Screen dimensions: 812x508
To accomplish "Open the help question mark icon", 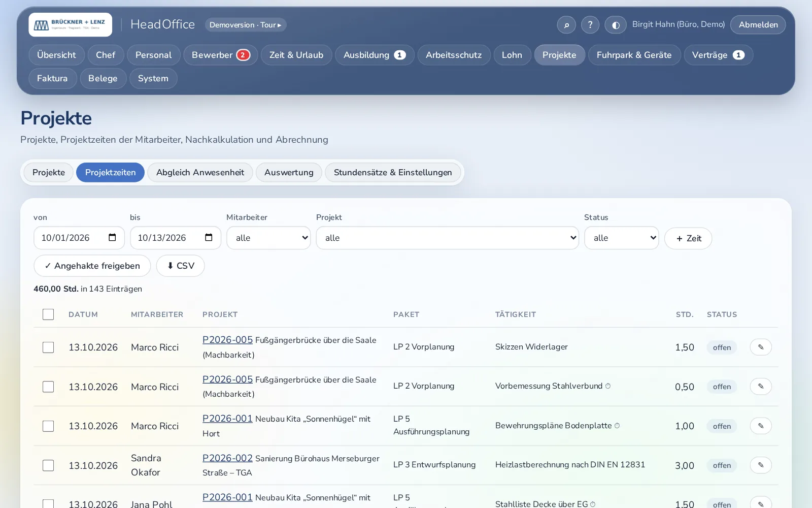I will [x=590, y=25].
